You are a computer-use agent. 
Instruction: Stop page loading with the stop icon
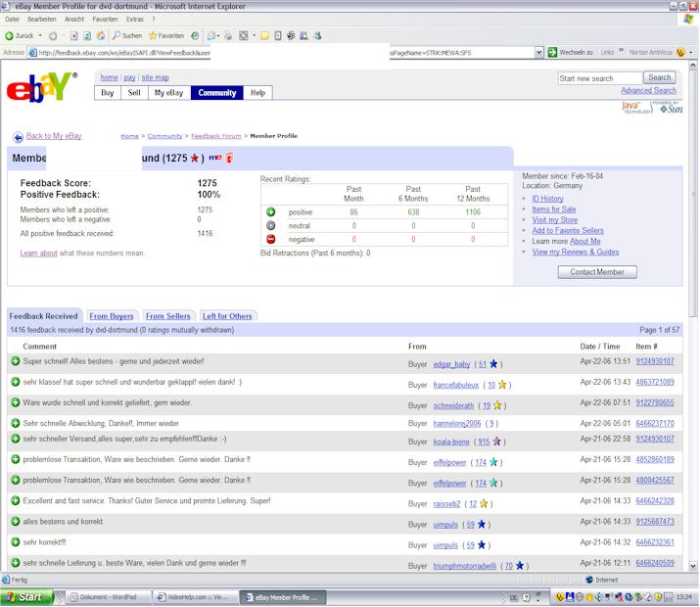[74, 36]
